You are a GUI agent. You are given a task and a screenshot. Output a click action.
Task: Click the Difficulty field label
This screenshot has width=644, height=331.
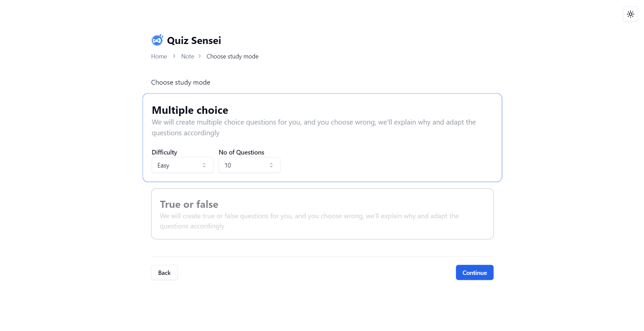164,152
